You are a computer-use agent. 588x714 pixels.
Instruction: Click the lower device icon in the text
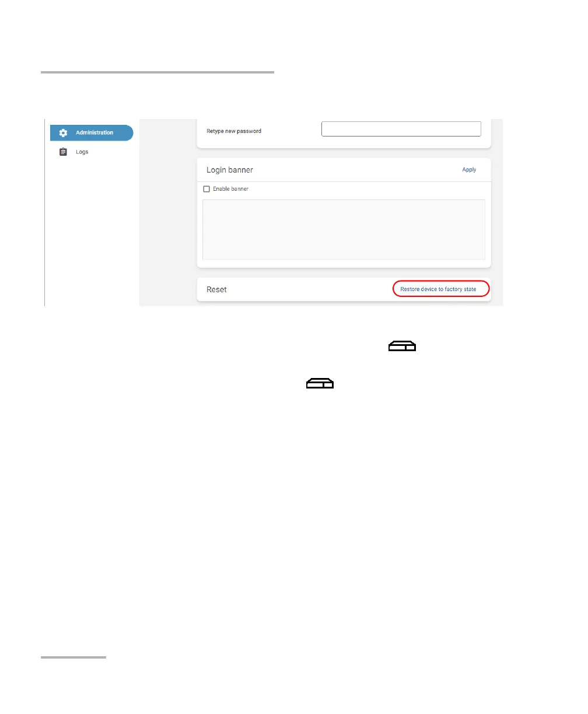pyautogui.click(x=320, y=383)
